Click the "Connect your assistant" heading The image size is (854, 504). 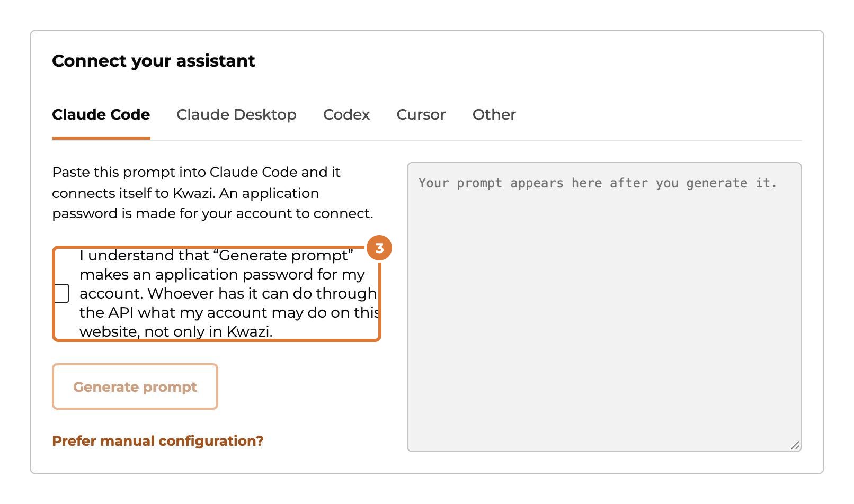pyautogui.click(x=154, y=61)
